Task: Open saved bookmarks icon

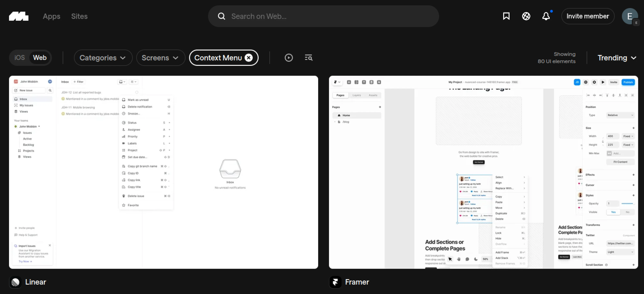Action: click(506, 16)
